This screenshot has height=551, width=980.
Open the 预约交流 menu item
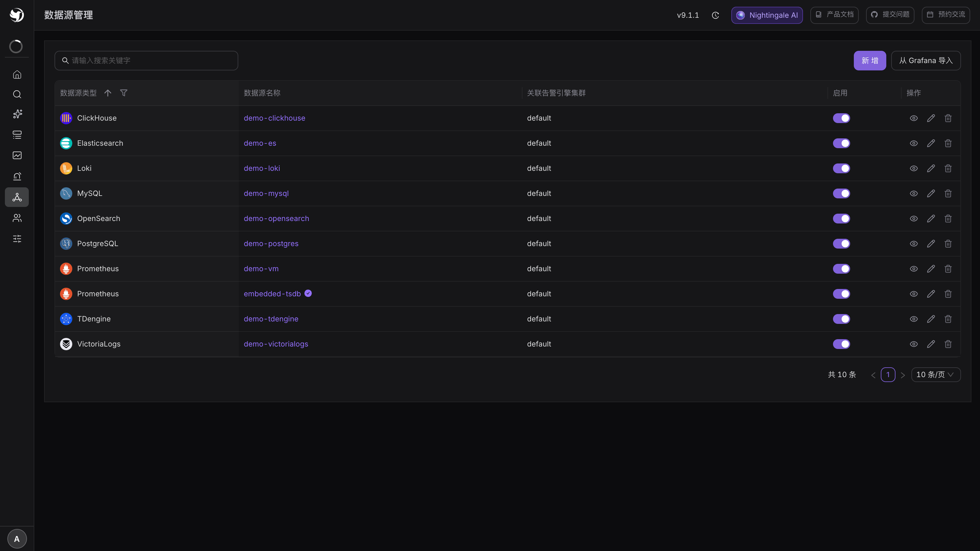[945, 15]
